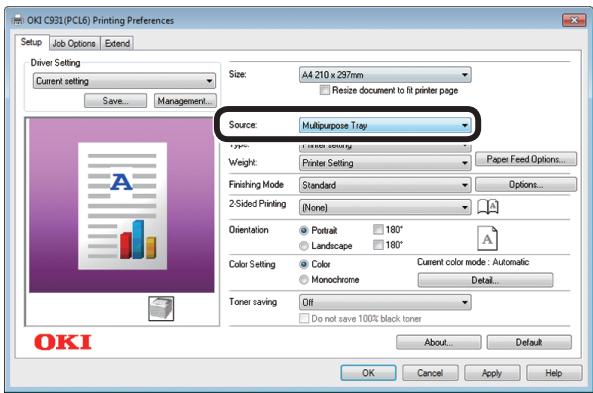Open the paper Size dropdown
This screenshot has height=393, width=593.
tap(385, 75)
